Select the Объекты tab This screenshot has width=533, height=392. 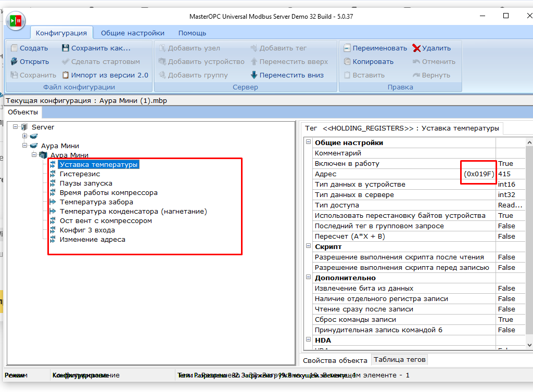tap(23, 112)
